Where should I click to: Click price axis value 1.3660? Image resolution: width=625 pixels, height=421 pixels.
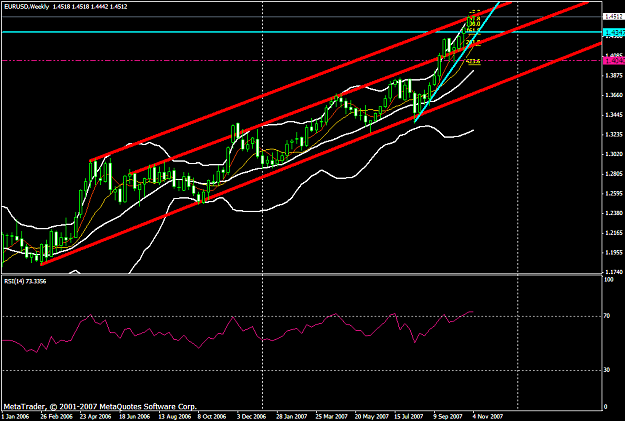pyautogui.click(x=614, y=95)
